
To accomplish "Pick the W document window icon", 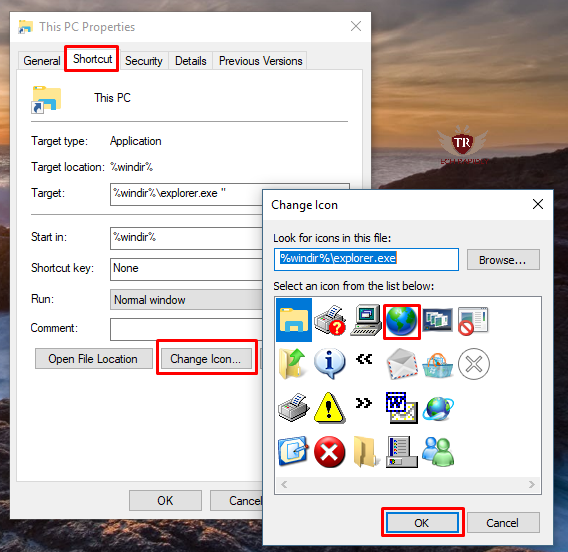I will pos(402,407).
